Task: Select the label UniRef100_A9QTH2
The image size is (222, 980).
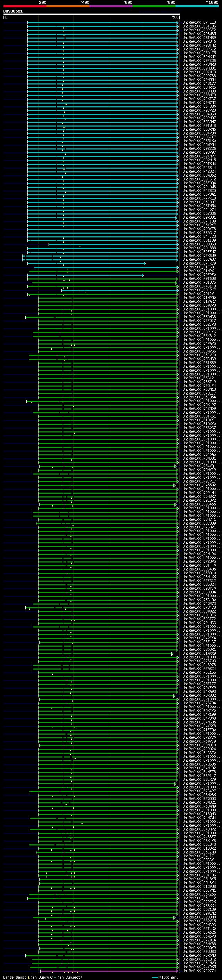Action: pos(199,45)
